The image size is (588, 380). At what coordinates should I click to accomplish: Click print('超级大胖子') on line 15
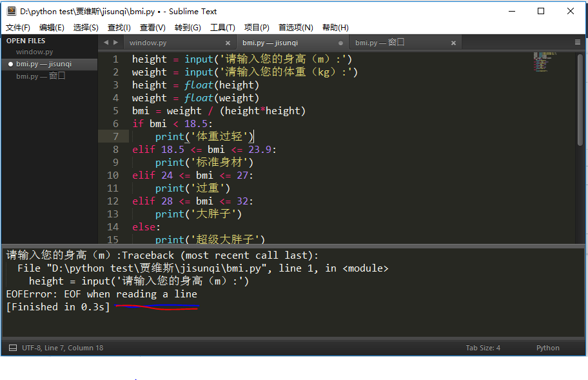click(210, 239)
